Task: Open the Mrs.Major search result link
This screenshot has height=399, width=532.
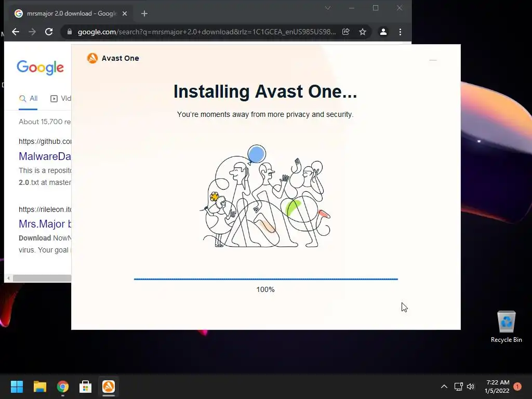Action: [45, 224]
